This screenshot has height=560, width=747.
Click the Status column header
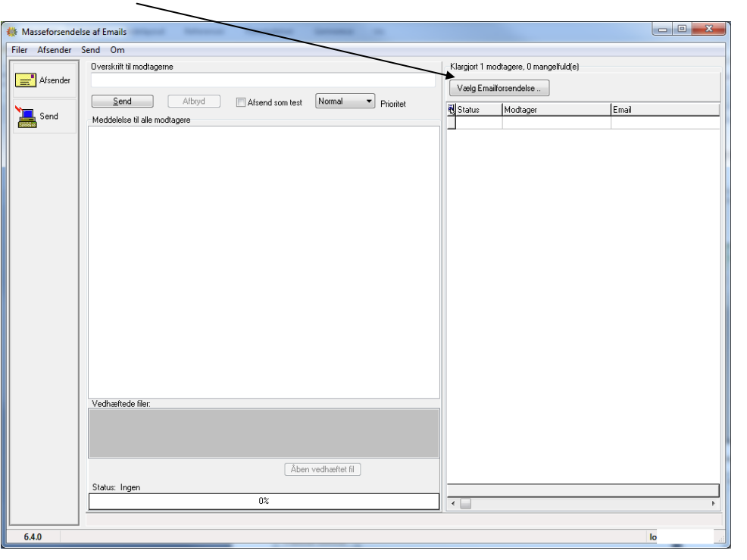[x=479, y=110]
